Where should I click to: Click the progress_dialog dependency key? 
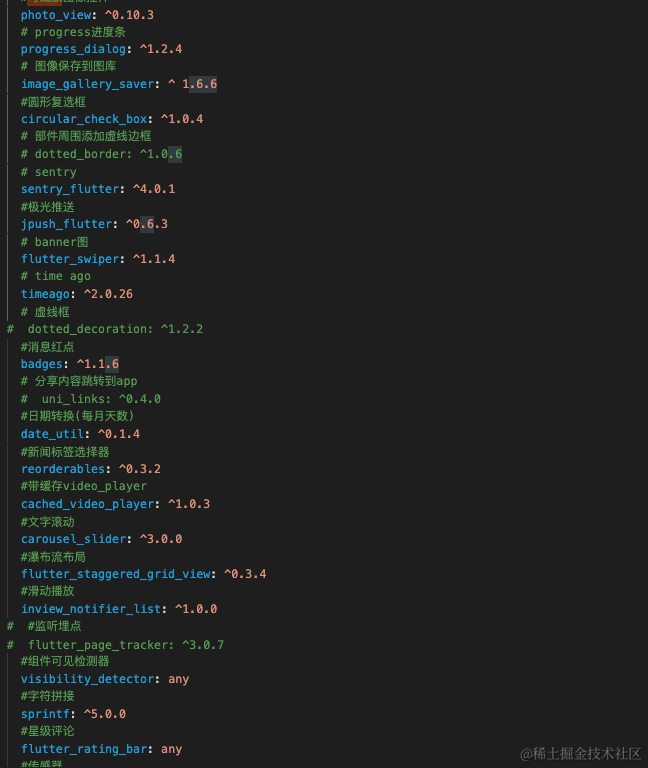click(73, 49)
